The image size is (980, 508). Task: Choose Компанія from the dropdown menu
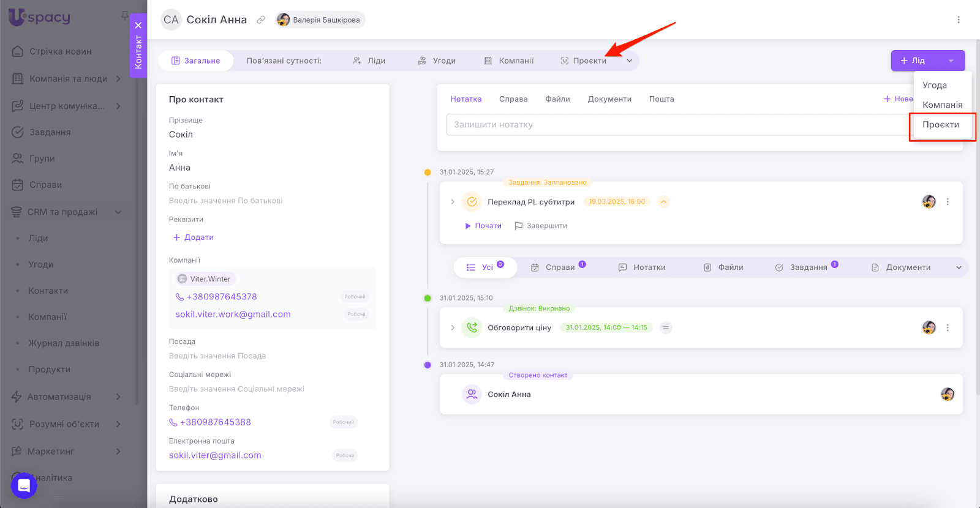click(943, 105)
